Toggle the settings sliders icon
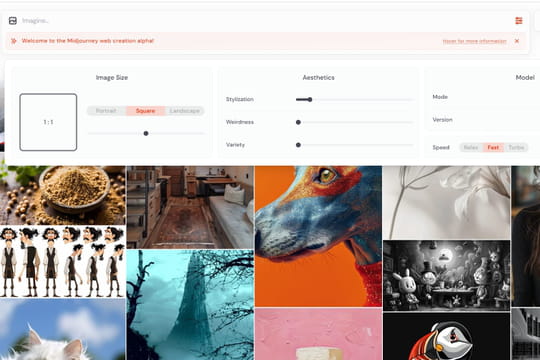 click(x=519, y=21)
